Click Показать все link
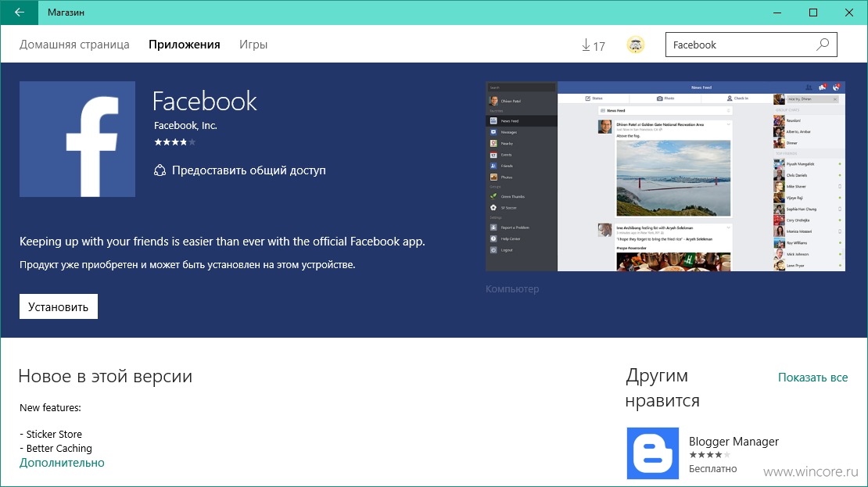 click(812, 378)
